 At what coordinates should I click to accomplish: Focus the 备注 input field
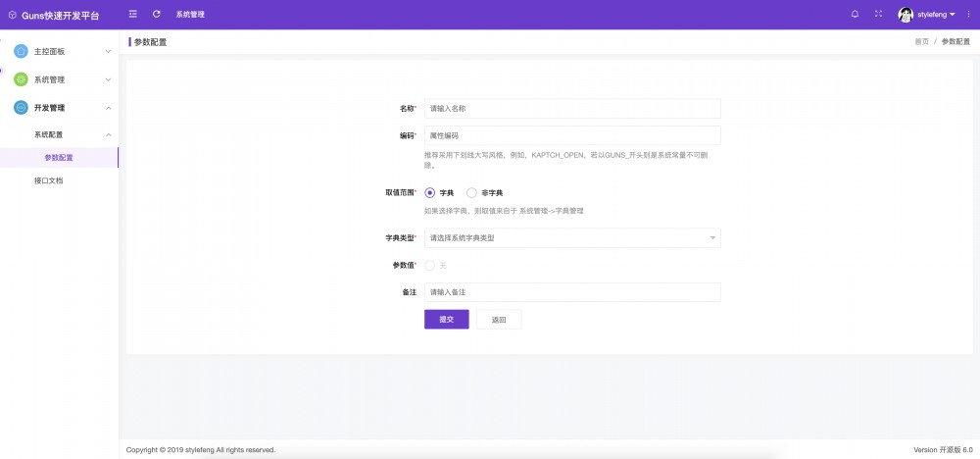click(572, 292)
